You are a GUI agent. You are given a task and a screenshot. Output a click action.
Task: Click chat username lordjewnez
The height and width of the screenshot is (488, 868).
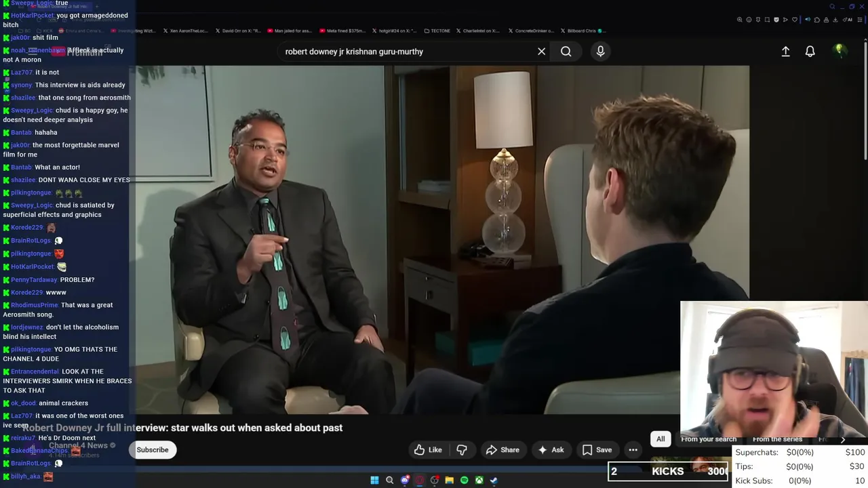[x=27, y=327]
